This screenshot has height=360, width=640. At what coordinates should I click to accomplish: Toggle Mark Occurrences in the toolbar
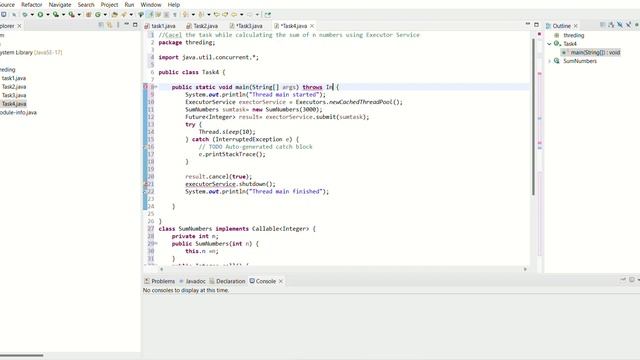click(x=150, y=14)
